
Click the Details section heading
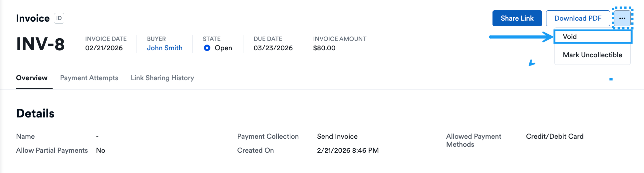coord(35,113)
